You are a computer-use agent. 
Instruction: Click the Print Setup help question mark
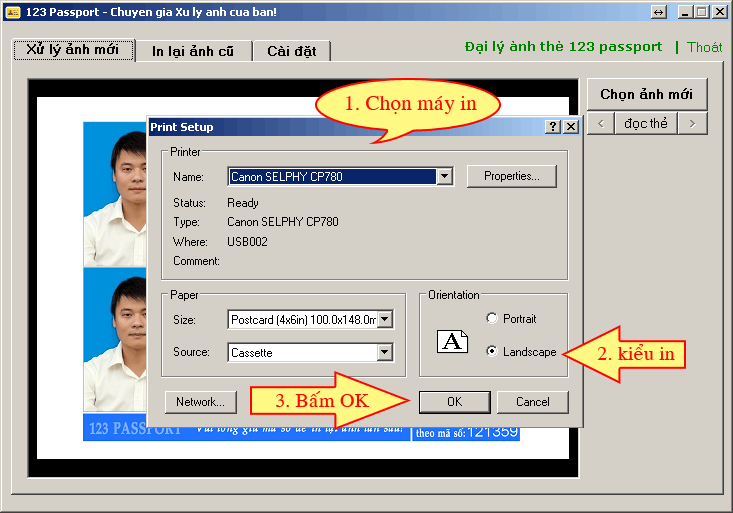click(553, 127)
